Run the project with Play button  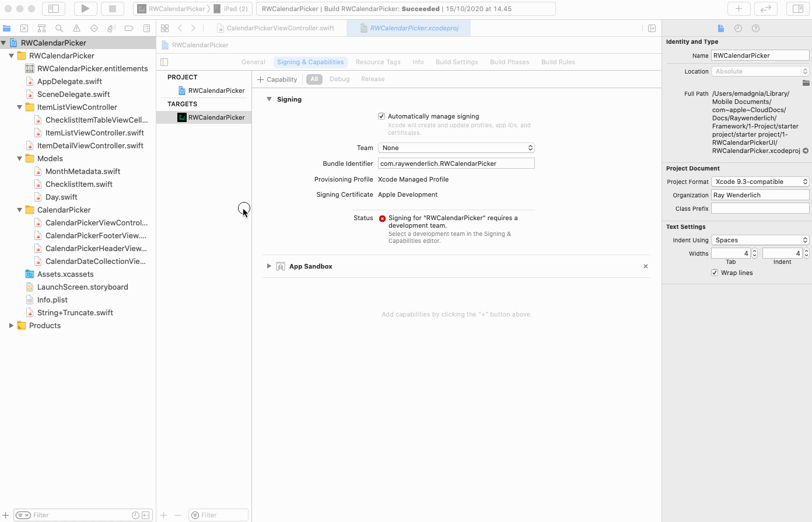pyautogui.click(x=85, y=9)
